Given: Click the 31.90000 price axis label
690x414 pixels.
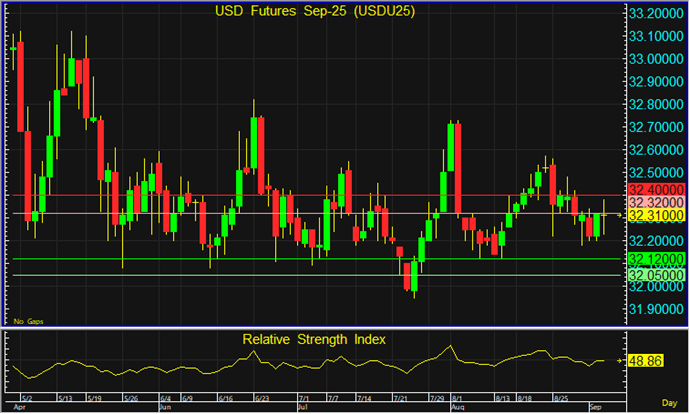Looking at the screenshot, I should click(654, 309).
